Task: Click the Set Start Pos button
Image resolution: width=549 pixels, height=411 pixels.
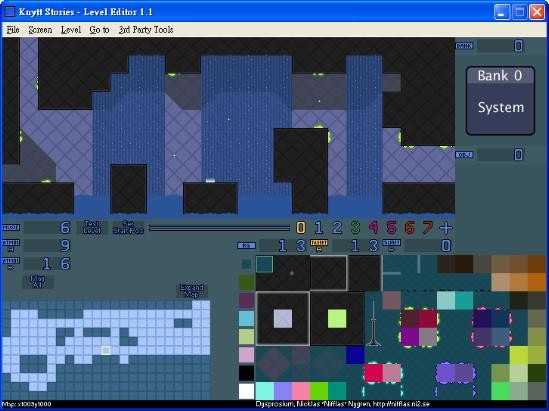Action: pyautogui.click(x=128, y=227)
